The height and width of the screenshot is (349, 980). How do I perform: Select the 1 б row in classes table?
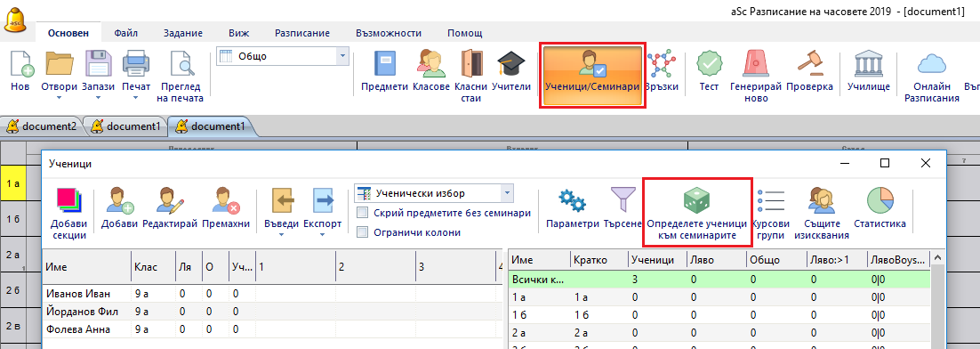tap(719, 314)
